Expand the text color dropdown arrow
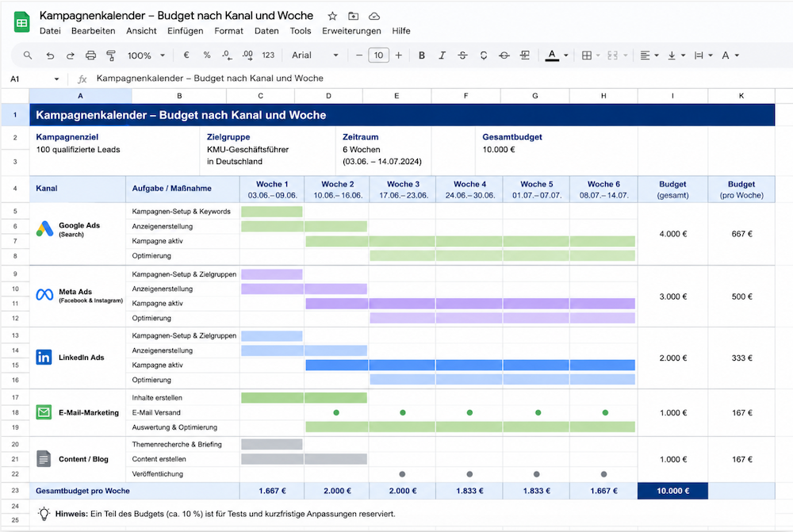Screen dimensions: 793x532 click(x=566, y=55)
